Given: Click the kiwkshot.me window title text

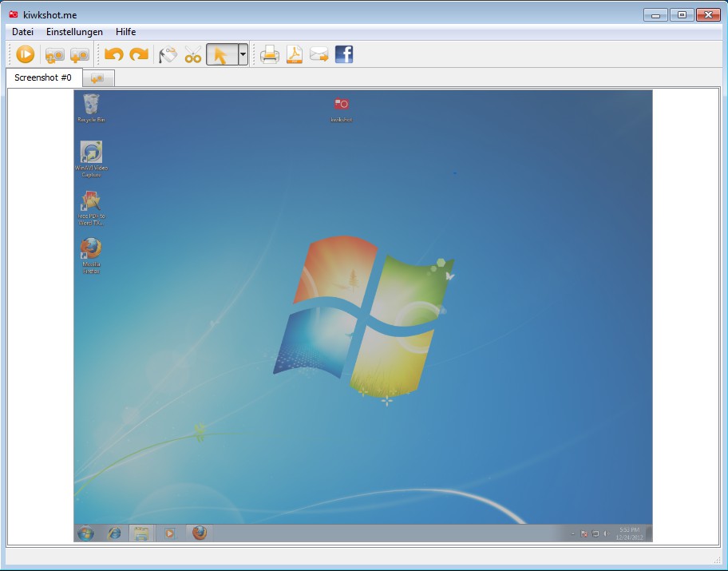Looking at the screenshot, I should click(49, 15).
